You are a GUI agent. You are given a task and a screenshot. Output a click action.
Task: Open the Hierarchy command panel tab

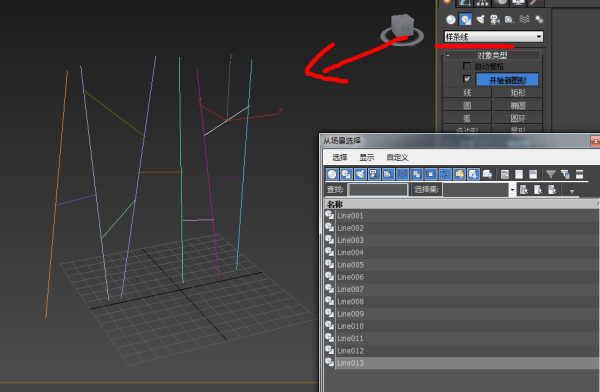(482, 3)
